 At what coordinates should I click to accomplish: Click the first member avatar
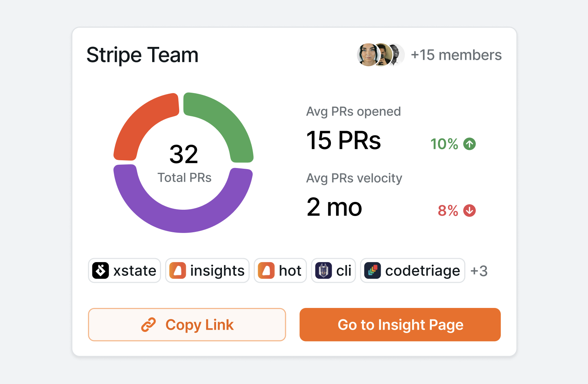tap(367, 55)
